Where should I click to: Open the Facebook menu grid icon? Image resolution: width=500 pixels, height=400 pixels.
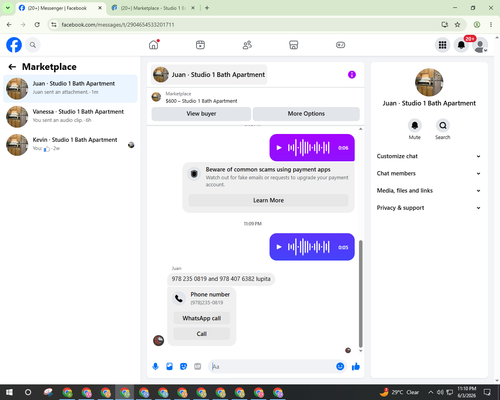point(442,45)
